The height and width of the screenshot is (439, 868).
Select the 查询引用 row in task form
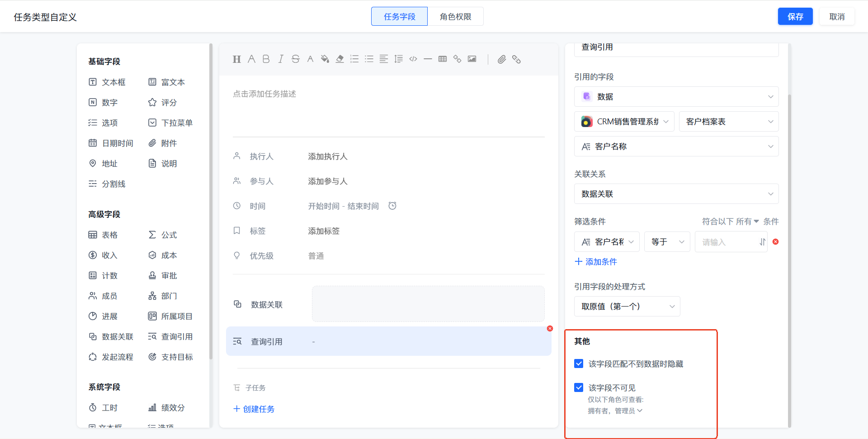(x=389, y=341)
